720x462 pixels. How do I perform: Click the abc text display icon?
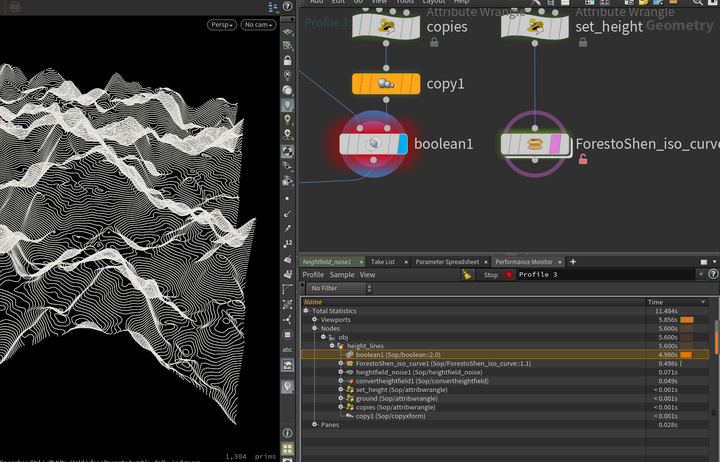point(288,350)
